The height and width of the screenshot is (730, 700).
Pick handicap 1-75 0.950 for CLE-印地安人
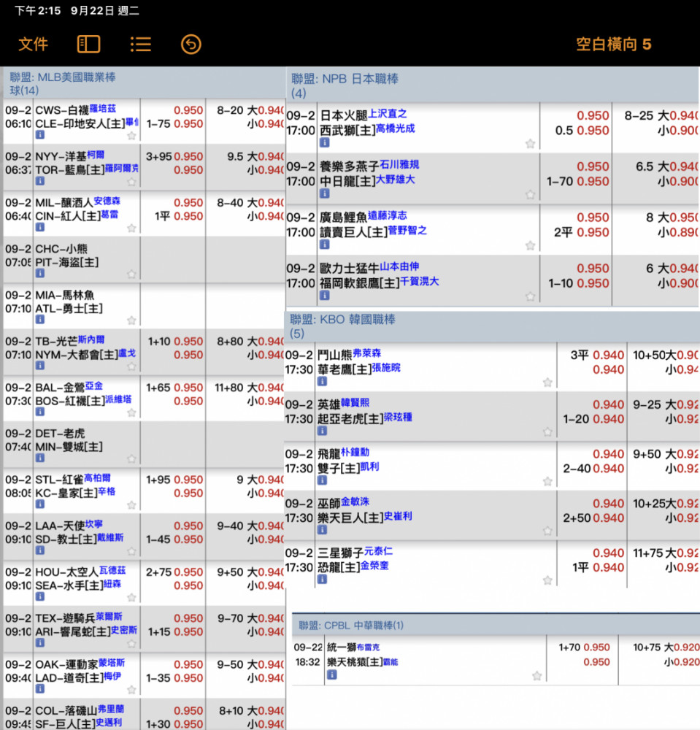click(x=174, y=124)
